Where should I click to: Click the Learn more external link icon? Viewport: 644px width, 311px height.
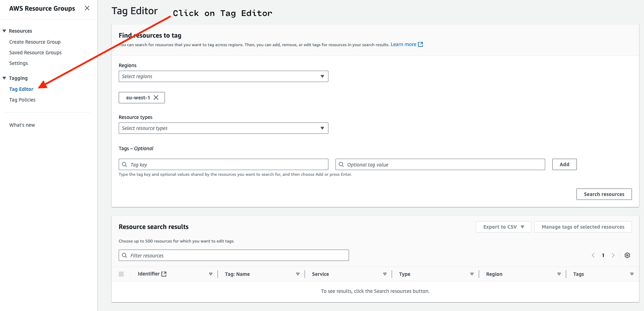point(420,44)
